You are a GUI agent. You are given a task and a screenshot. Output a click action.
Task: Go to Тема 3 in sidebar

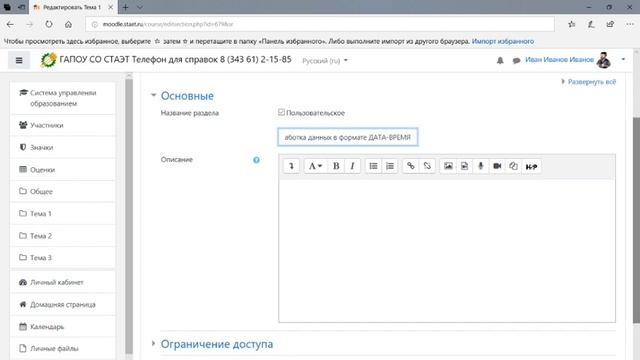(63, 258)
